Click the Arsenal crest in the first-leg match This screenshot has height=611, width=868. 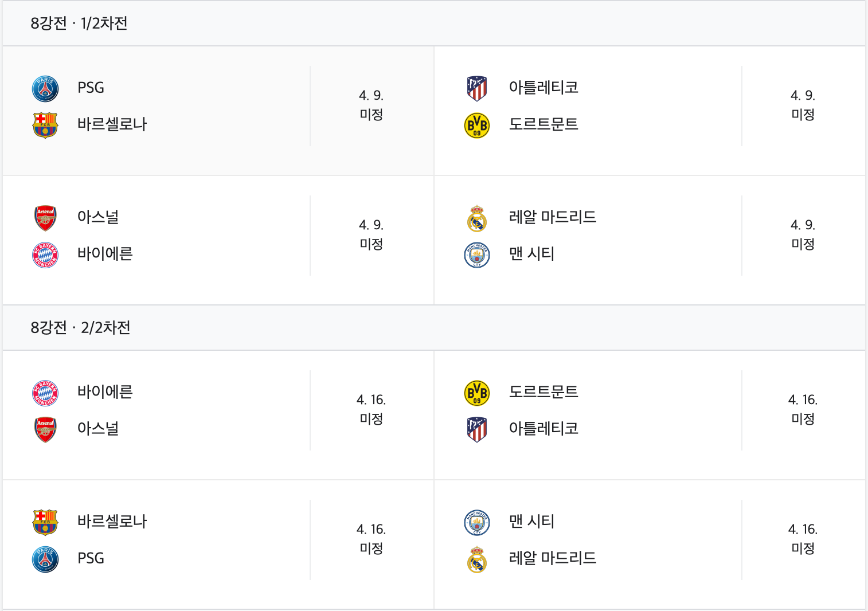(x=45, y=218)
